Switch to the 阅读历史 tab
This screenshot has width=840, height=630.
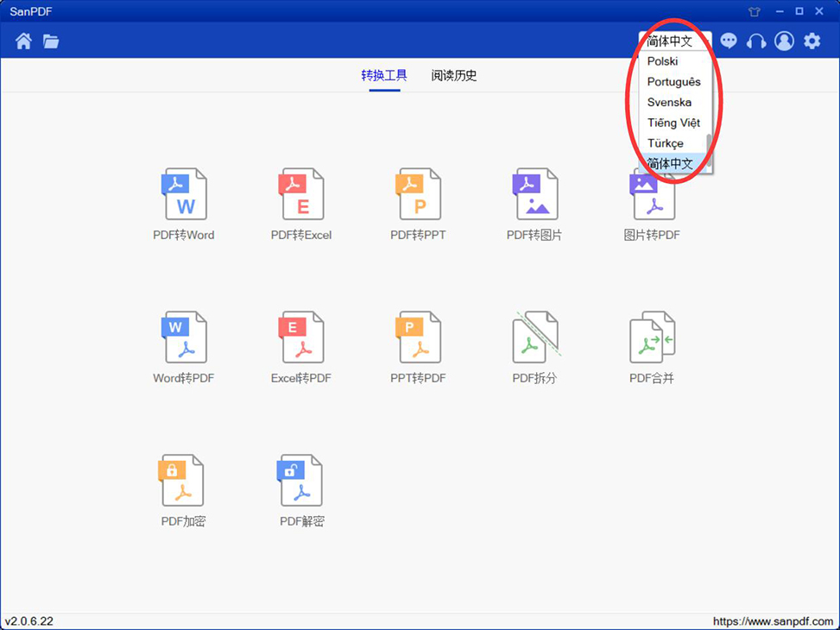[x=454, y=76]
